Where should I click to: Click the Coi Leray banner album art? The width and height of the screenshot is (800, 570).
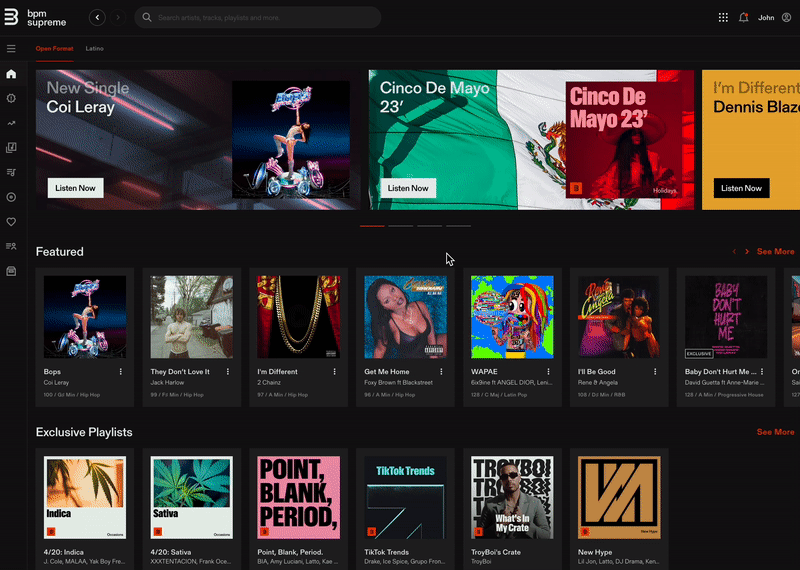(x=291, y=139)
